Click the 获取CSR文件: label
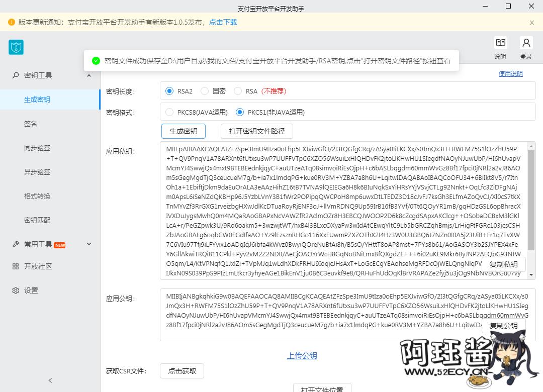 (126, 371)
